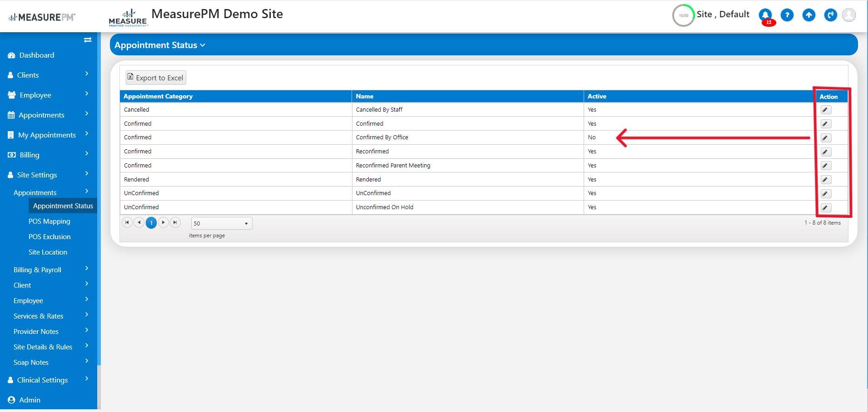
Task: Edit Unconfirmed On Hold row
Action: (825, 208)
